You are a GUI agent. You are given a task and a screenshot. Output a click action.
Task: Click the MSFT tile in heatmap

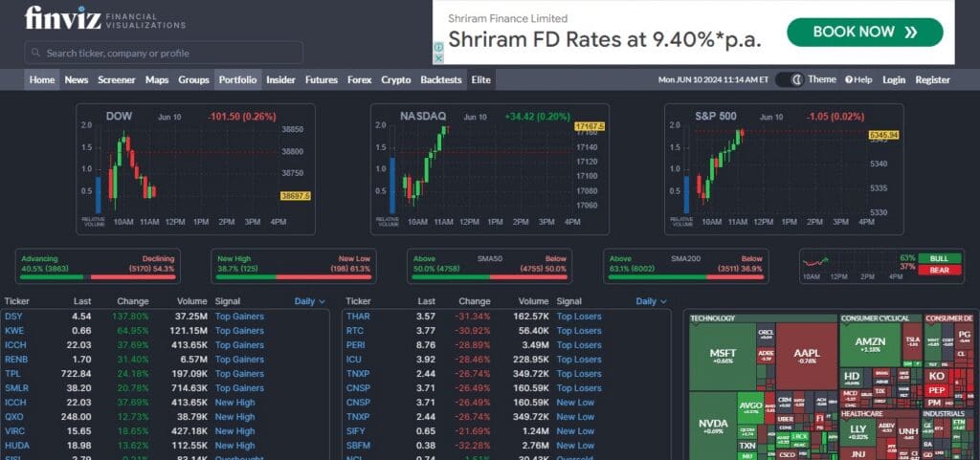pos(723,357)
